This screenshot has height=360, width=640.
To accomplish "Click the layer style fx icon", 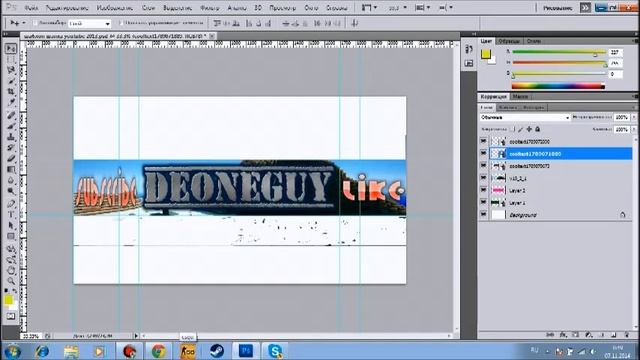I will tap(563, 335).
